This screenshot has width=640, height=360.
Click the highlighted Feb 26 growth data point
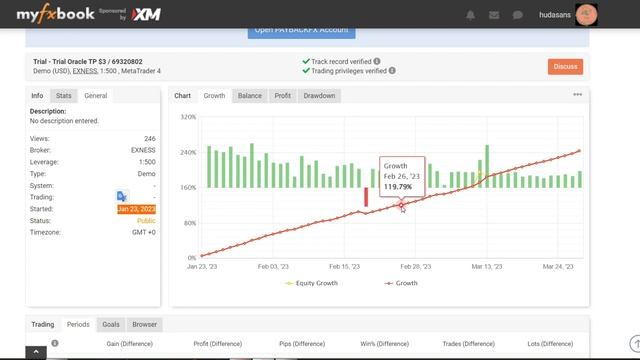pyautogui.click(x=401, y=204)
